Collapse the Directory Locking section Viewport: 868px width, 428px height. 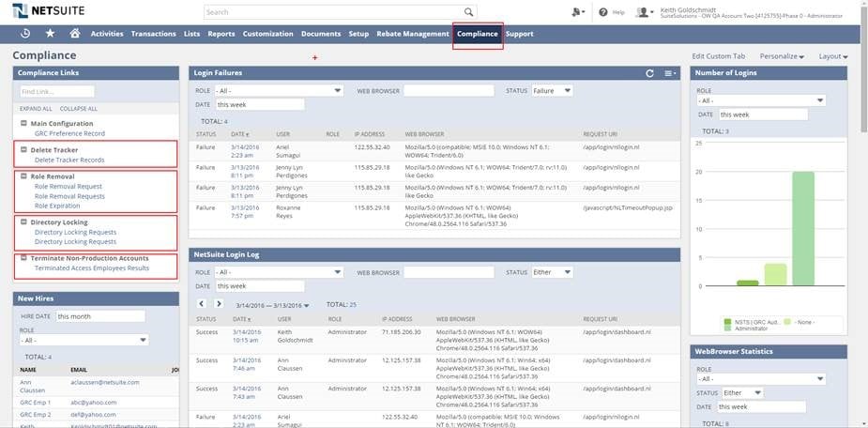[x=23, y=222]
